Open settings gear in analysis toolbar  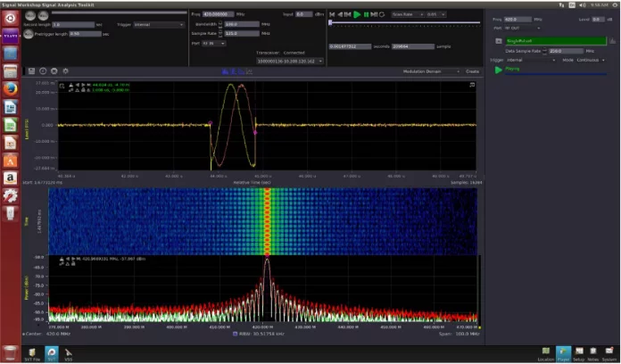click(x=66, y=71)
